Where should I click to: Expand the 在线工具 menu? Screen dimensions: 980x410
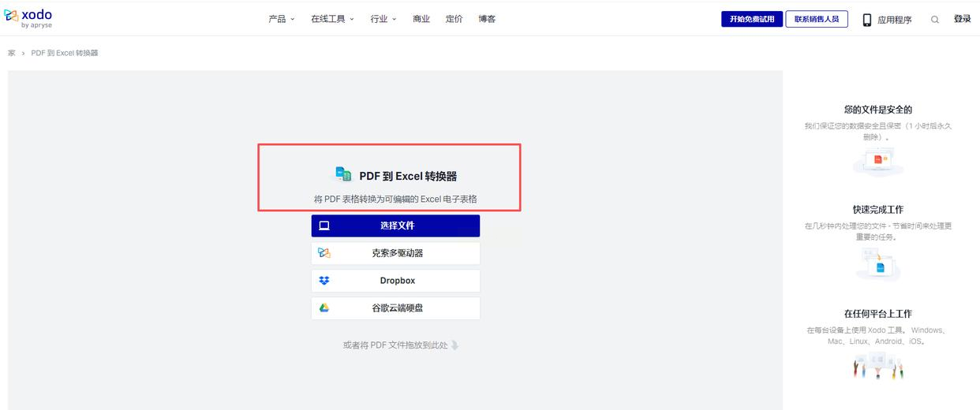point(332,19)
